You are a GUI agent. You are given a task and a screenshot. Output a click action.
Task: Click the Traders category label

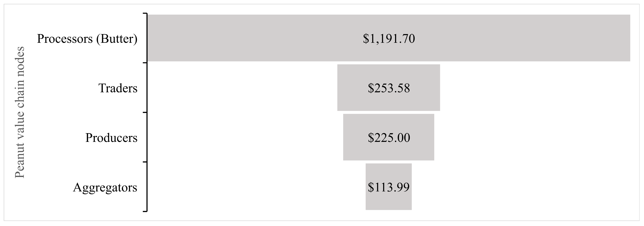118,88
